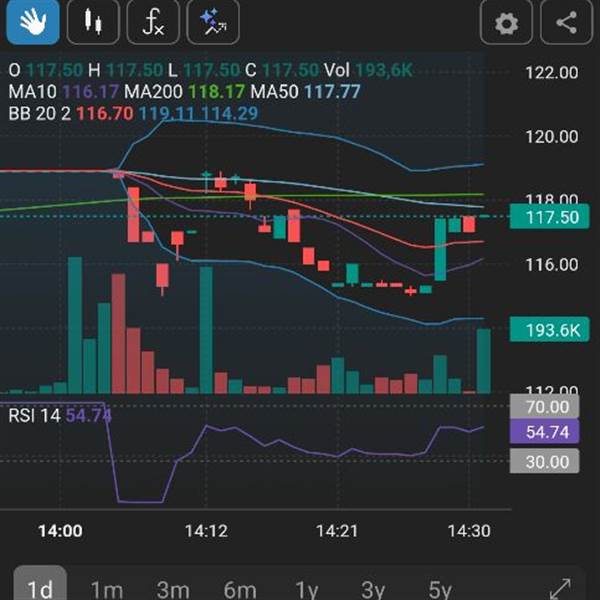Click the 117.50 current price label
Screen dimensions: 600x600
click(549, 217)
